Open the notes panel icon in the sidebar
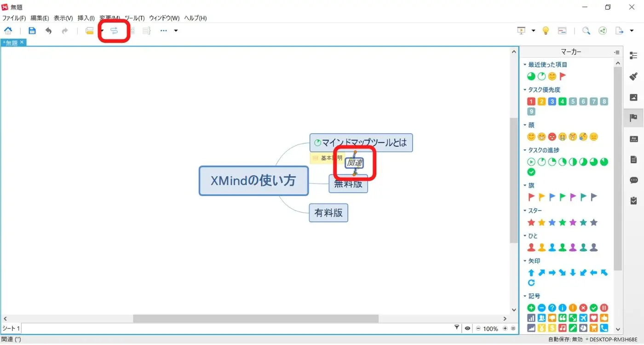This screenshot has height=345, width=644. point(633,159)
